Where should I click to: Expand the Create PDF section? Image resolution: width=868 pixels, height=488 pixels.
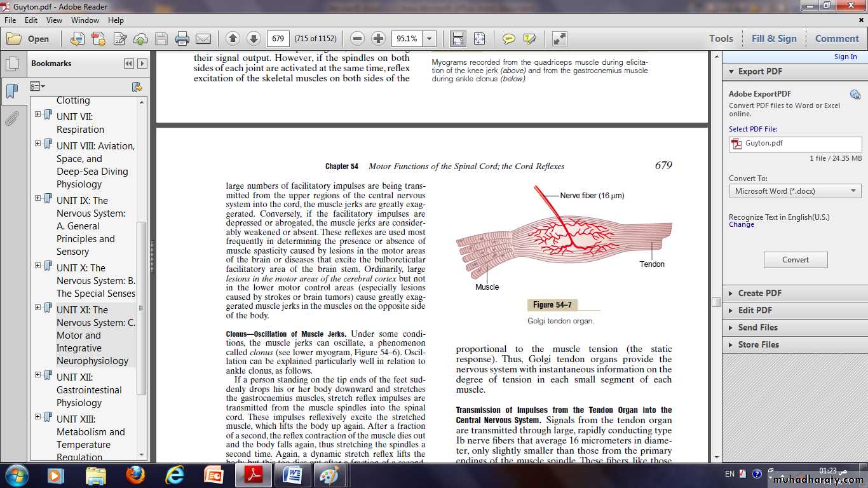click(759, 293)
